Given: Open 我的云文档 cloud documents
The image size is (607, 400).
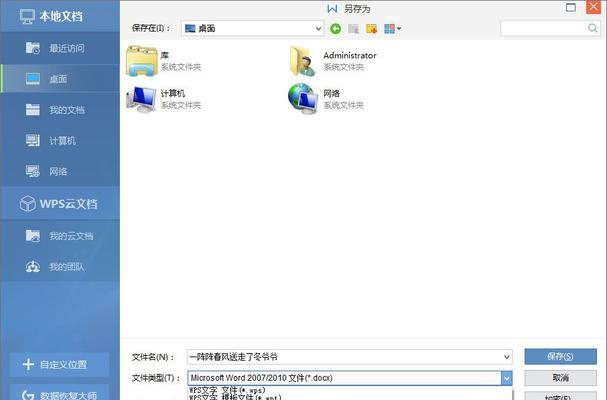Looking at the screenshot, I should click(x=60, y=235).
